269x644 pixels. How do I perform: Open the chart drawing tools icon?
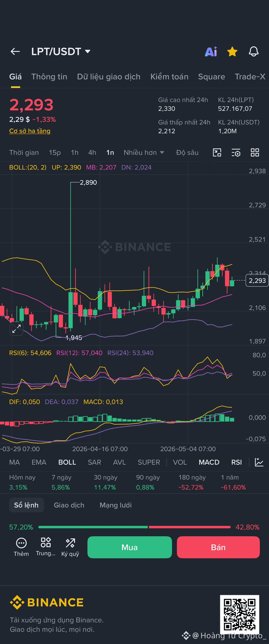[217, 153]
